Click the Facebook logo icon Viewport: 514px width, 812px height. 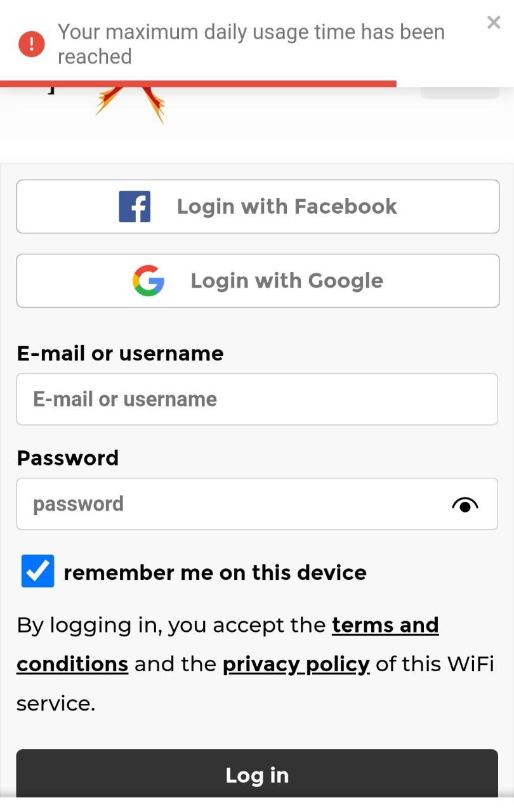[x=135, y=207]
